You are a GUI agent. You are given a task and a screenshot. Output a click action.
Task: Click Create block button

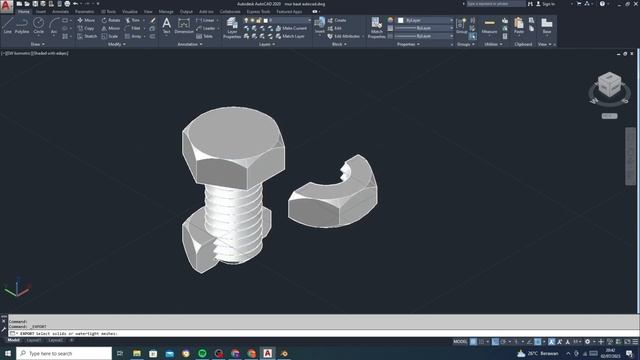pos(337,20)
